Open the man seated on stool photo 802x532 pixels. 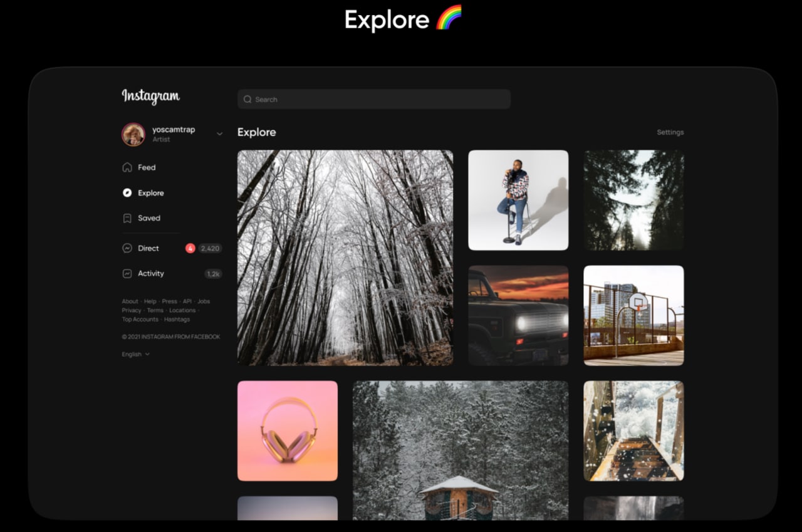click(518, 200)
